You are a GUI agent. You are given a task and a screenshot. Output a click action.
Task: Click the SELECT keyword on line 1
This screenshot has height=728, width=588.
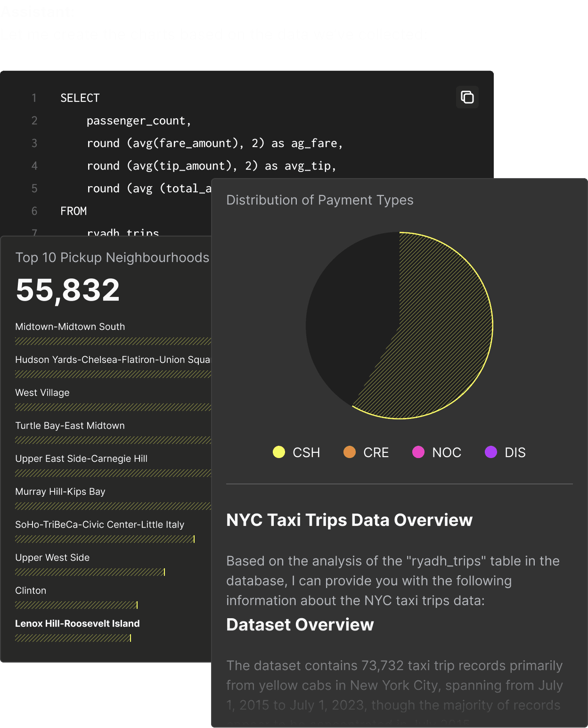[x=80, y=98]
